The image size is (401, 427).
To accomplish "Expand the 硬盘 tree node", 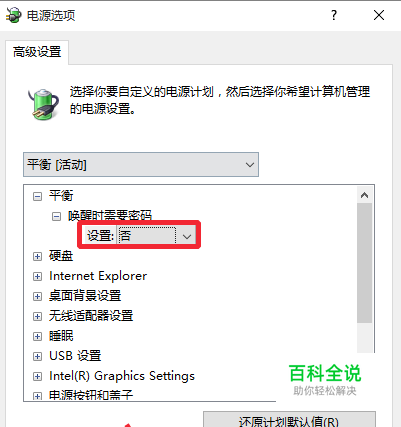I will point(37,256).
